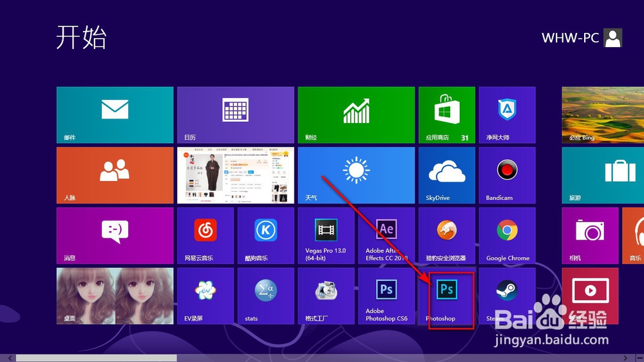The height and width of the screenshot is (362, 644).
Task: Open the 桌面 Desktop tile
Action: tap(115, 296)
